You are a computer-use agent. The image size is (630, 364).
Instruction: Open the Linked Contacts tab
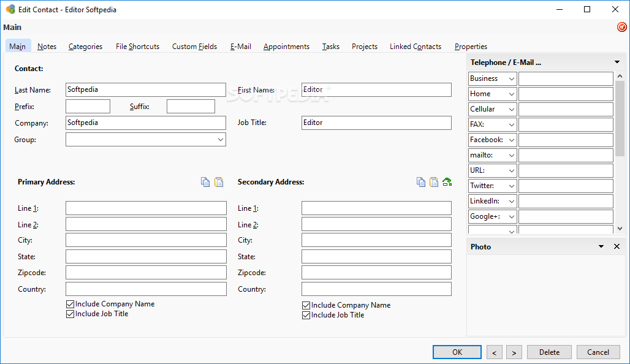click(416, 47)
